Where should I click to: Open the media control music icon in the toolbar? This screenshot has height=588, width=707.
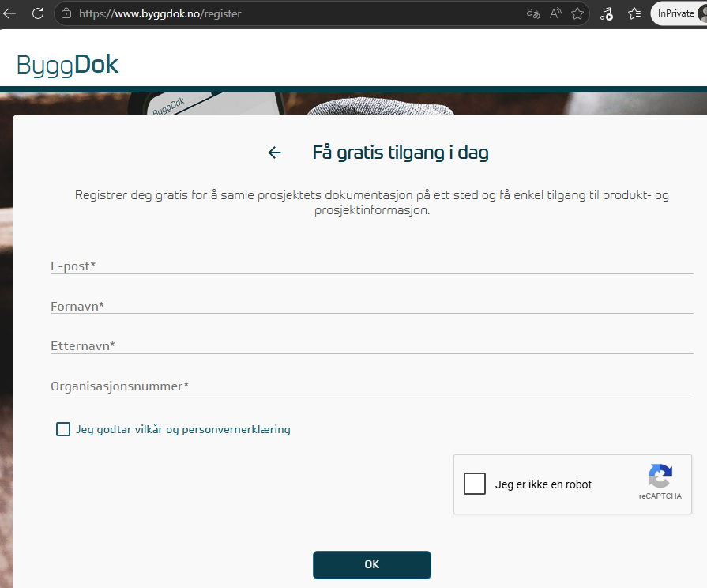[x=607, y=14]
